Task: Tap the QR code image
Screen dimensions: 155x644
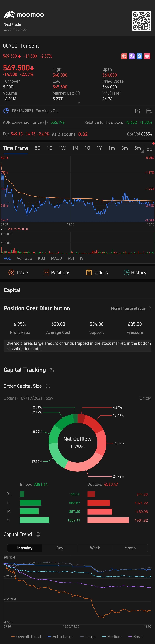Action: pos(141,21)
